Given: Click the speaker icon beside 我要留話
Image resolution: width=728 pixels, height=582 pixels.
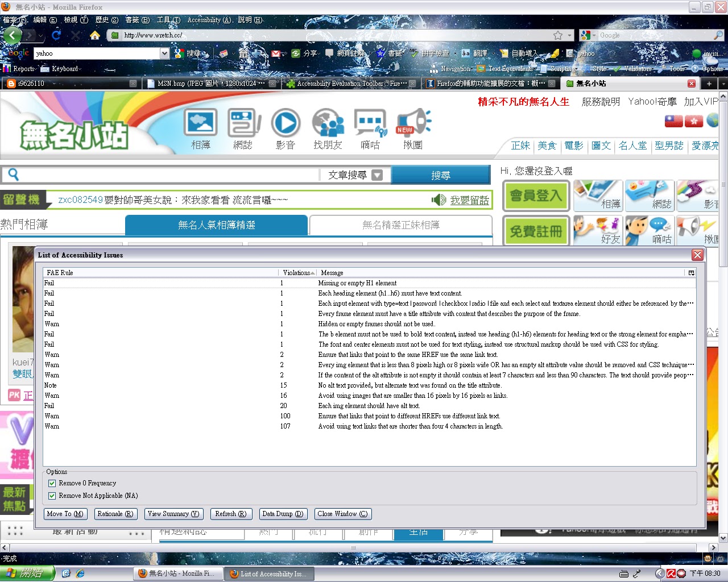Looking at the screenshot, I should 439,200.
